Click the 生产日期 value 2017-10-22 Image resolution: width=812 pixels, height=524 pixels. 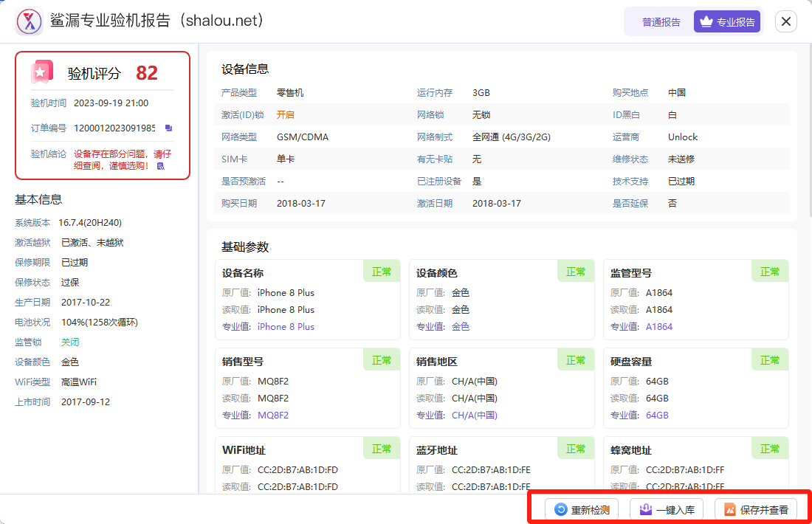coord(86,303)
